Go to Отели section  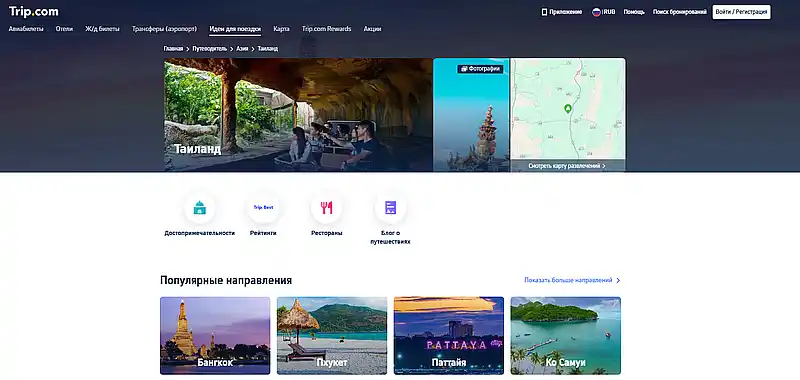coord(64,29)
